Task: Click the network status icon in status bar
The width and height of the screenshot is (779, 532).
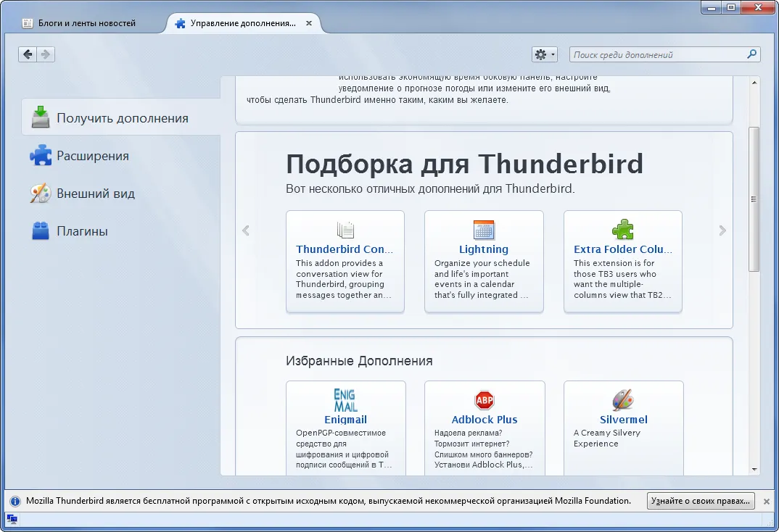Action: point(12,519)
